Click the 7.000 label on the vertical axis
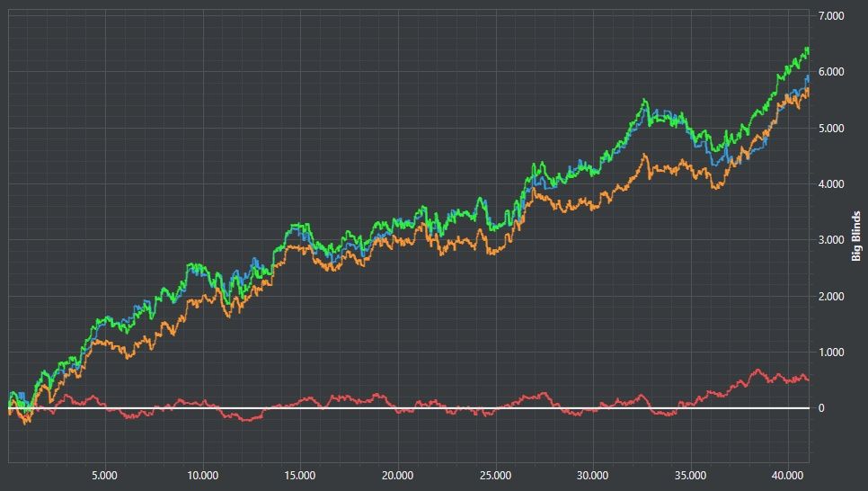Screen dimensions: 868x491 831,16
